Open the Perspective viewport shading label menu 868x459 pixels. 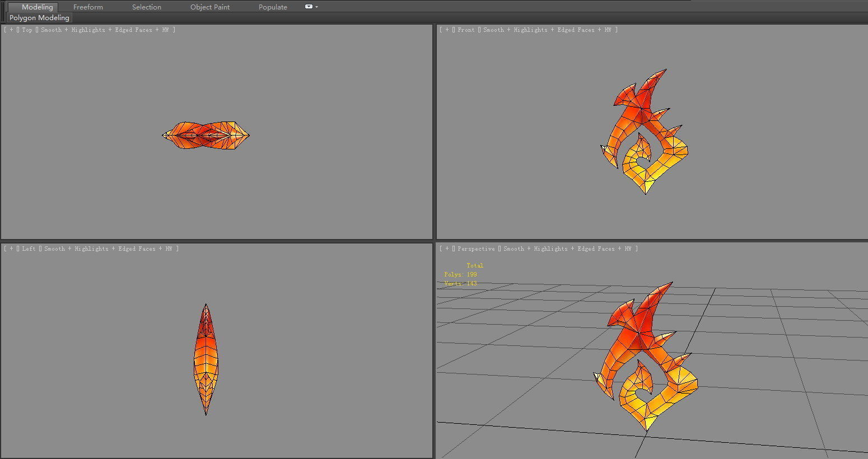[x=567, y=249]
